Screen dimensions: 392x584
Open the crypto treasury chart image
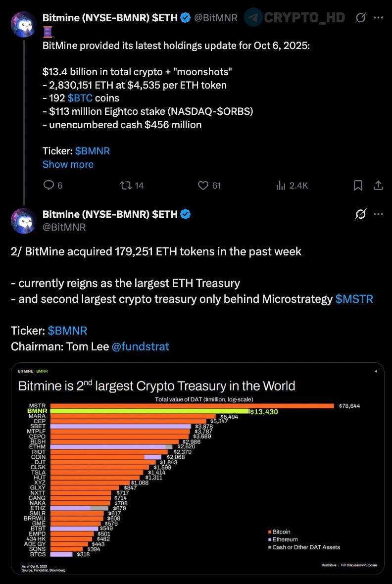pyautogui.click(x=197, y=468)
